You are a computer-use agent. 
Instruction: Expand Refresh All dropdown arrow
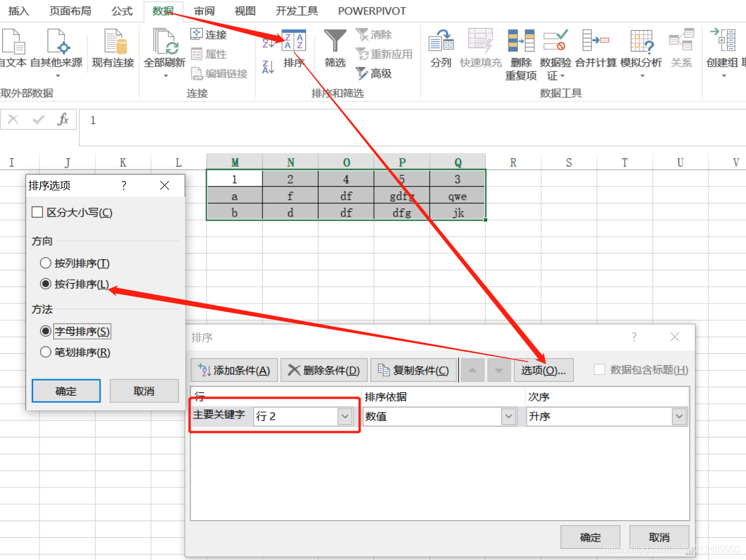click(x=165, y=75)
